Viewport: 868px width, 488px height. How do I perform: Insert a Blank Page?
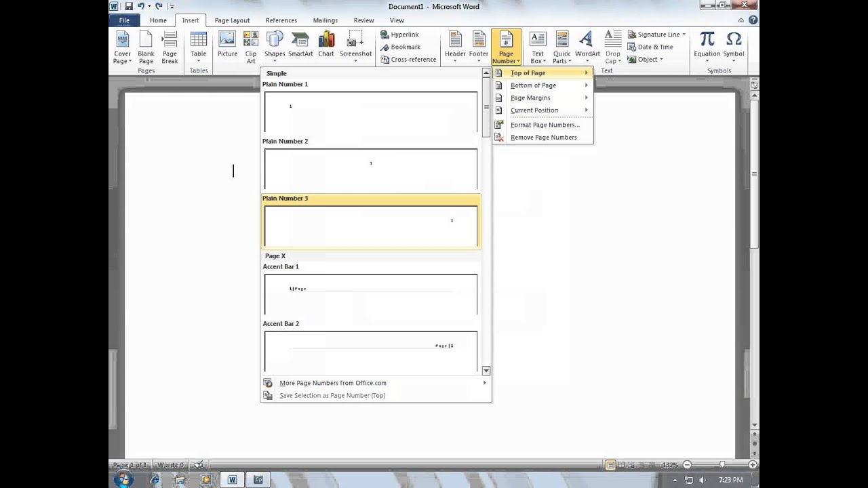(x=146, y=47)
